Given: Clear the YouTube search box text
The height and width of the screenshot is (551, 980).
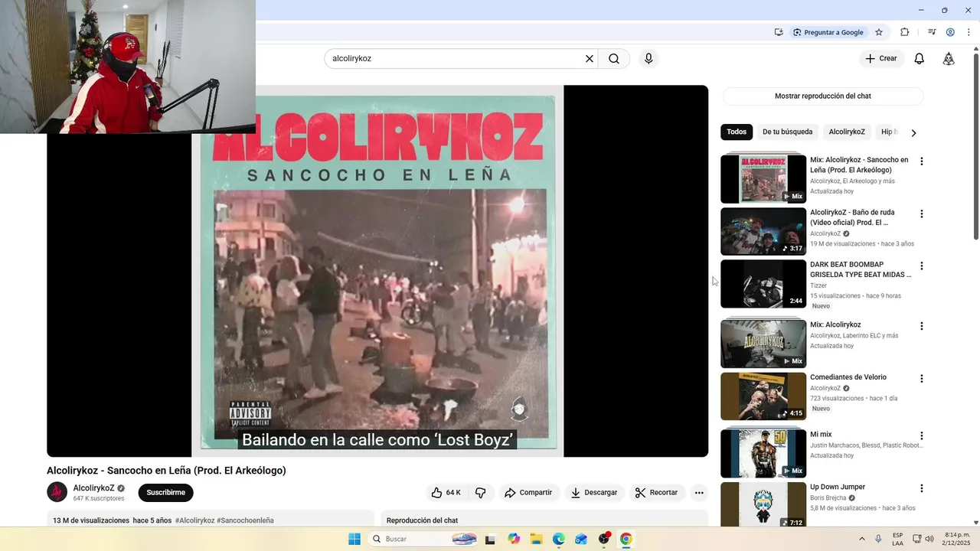Looking at the screenshot, I should pyautogui.click(x=590, y=59).
